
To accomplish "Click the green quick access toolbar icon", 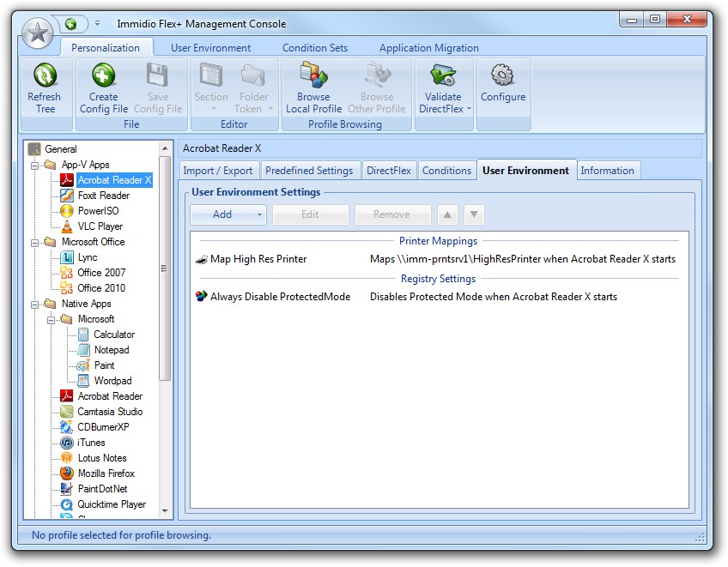I will pos(70,24).
